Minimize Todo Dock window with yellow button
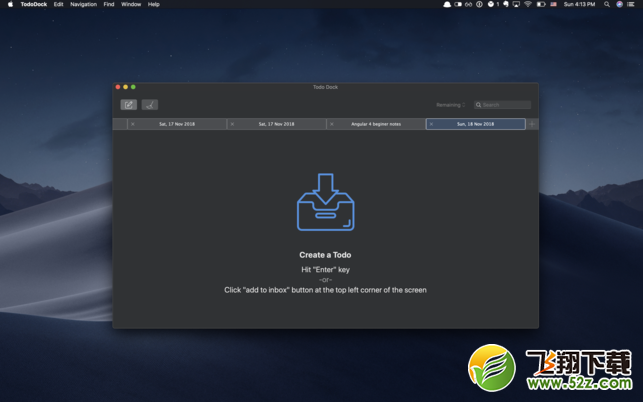The height and width of the screenshot is (402, 643). click(125, 87)
